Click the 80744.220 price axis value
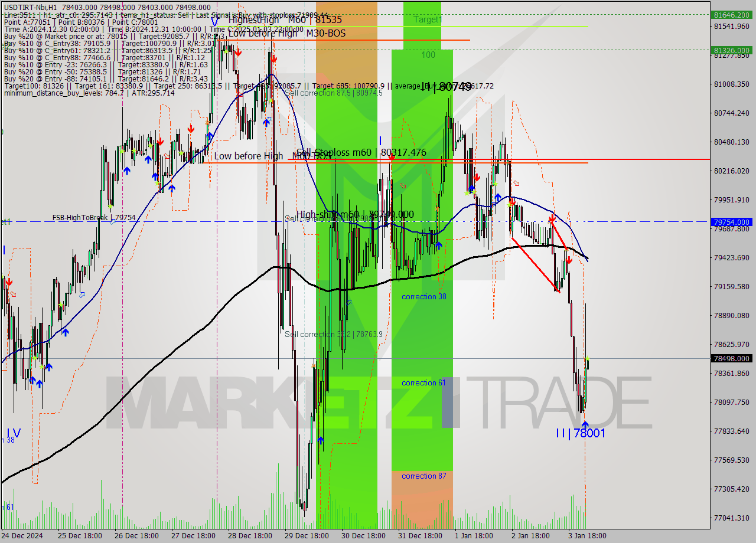This screenshot has width=756, height=543. 732,113
